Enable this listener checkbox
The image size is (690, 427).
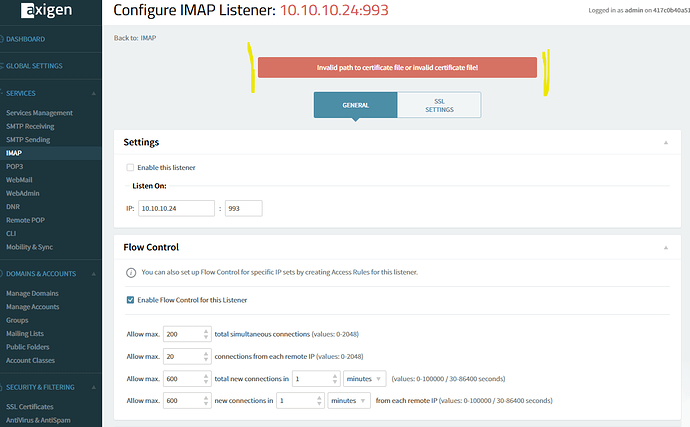(x=130, y=167)
